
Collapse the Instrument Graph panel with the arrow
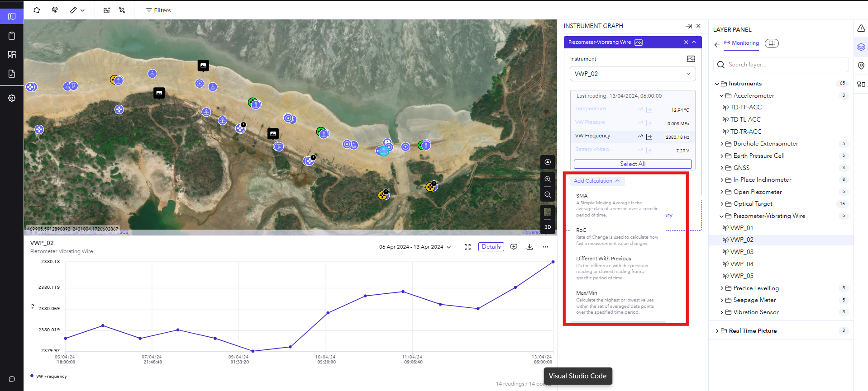click(688, 26)
